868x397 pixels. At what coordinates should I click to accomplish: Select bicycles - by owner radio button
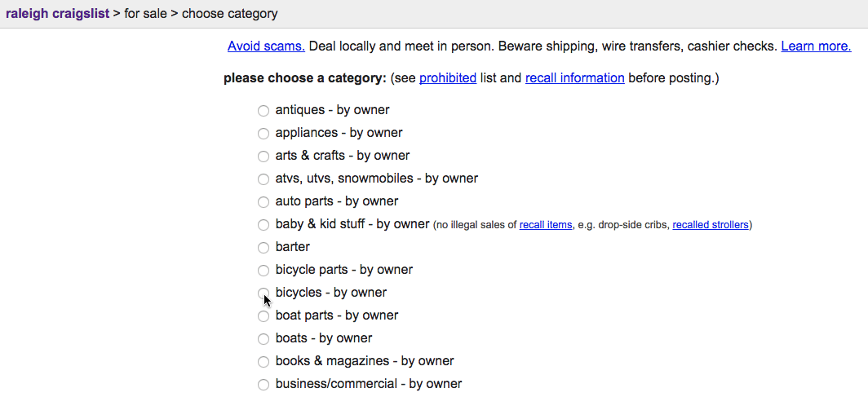[x=263, y=293]
